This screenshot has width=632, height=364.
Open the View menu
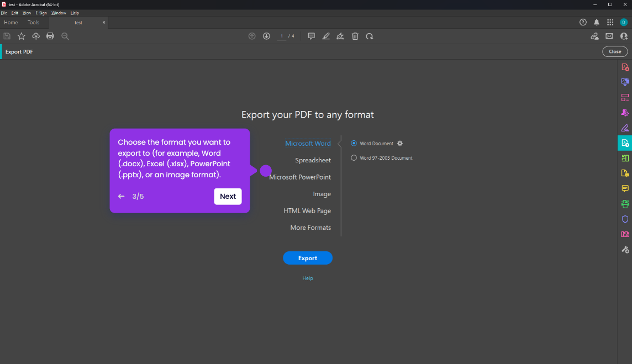point(27,13)
